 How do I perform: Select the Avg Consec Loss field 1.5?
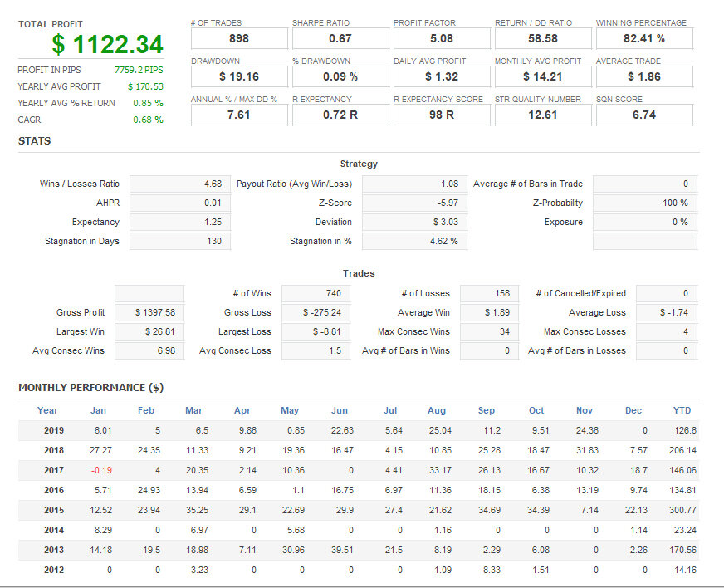coord(316,351)
